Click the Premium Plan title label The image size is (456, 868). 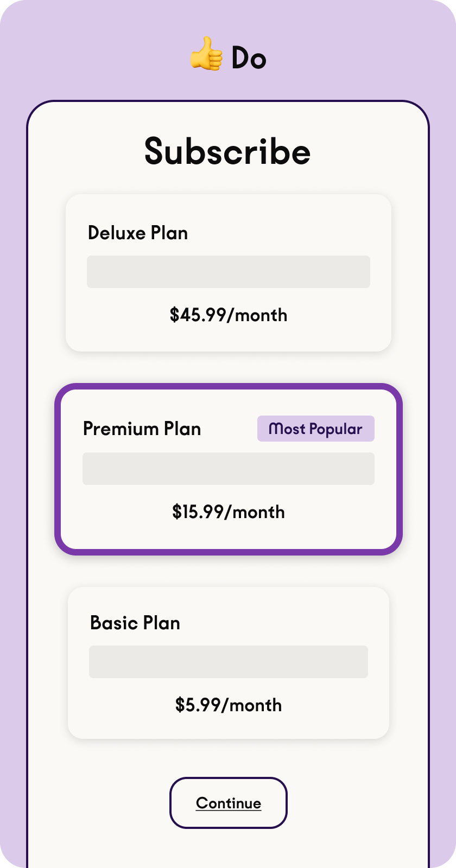pos(142,429)
